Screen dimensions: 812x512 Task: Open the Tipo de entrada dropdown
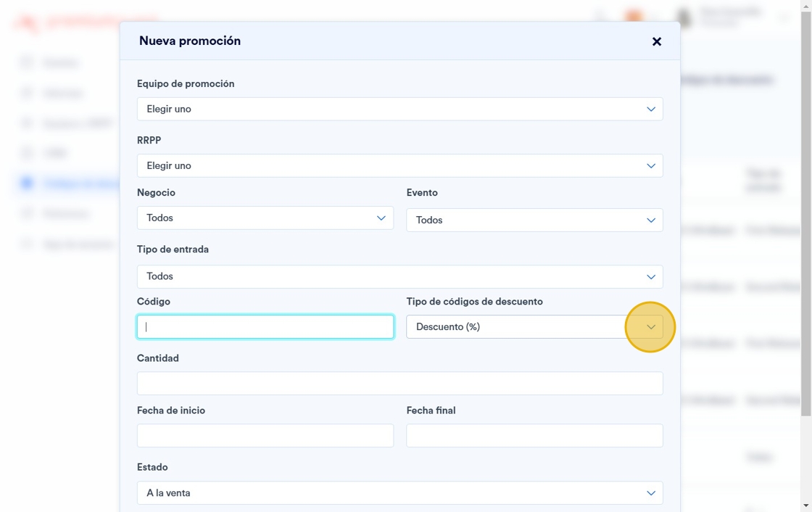[399, 276]
